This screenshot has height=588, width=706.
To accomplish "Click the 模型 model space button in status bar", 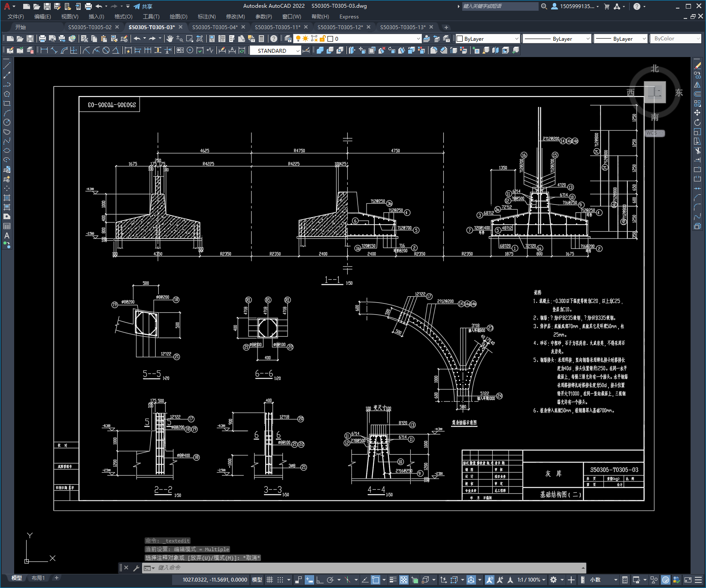I will (257, 580).
